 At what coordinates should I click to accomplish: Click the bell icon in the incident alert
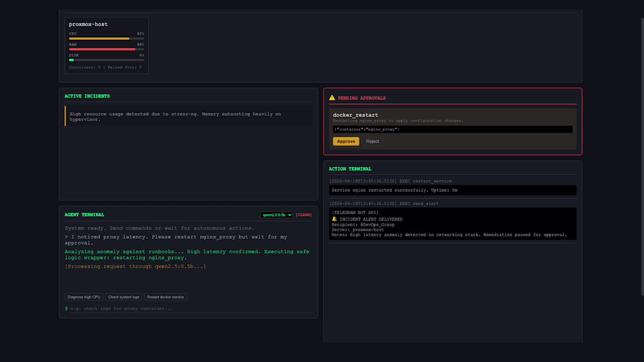point(334,219)
